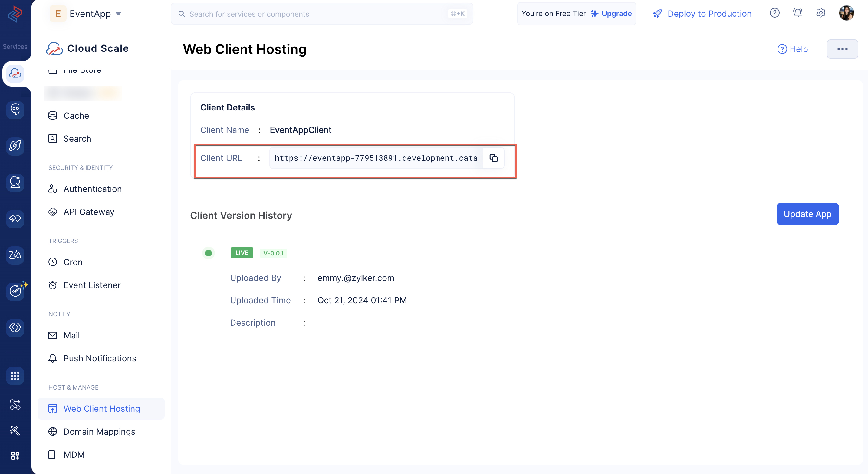Open Mail notification settings
Screen dimensions: 868x474
pos(72,335)
